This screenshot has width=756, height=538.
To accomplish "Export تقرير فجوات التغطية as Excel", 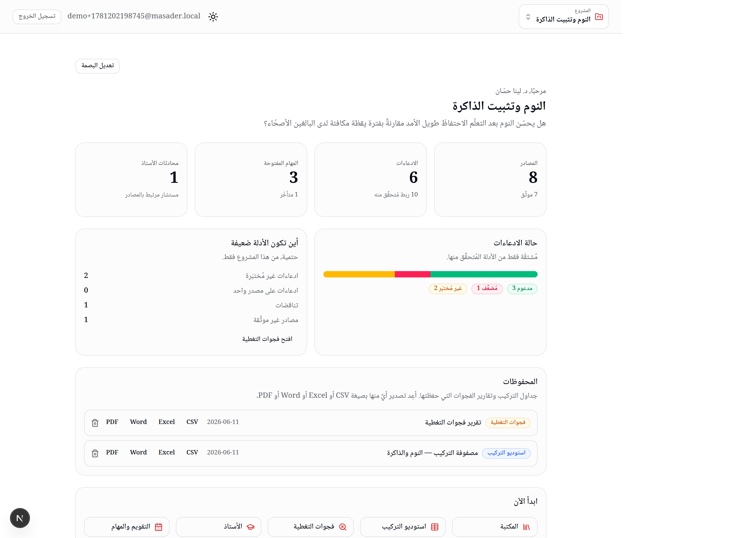I will pyautogui.click(x=166, y=422).
